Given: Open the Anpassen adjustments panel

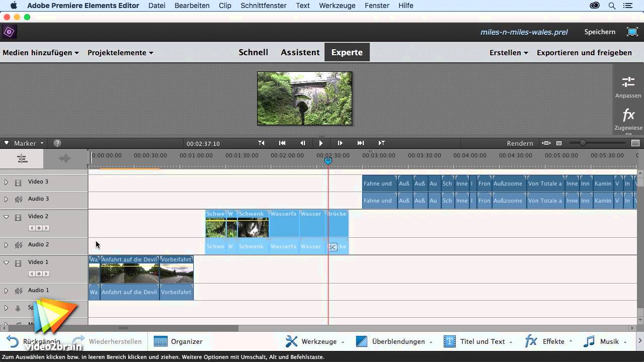Looking at the screenshot, I should [628, 86].
